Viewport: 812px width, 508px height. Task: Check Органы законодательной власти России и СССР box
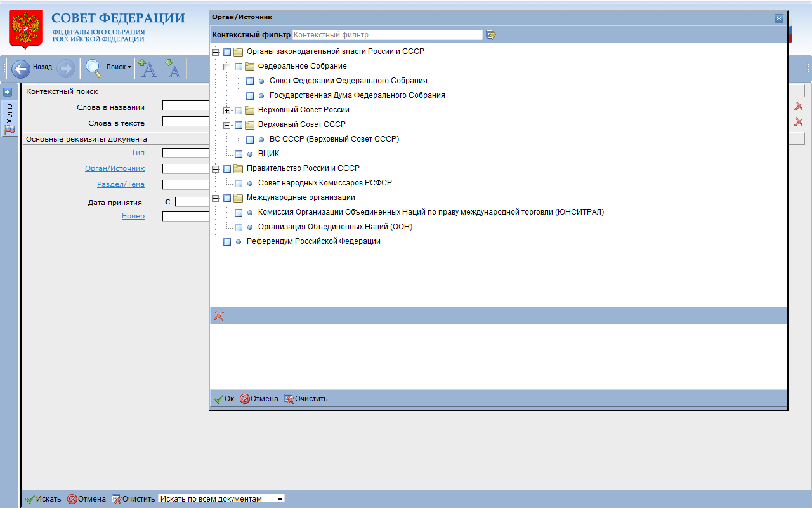click(x=227, y=52)
